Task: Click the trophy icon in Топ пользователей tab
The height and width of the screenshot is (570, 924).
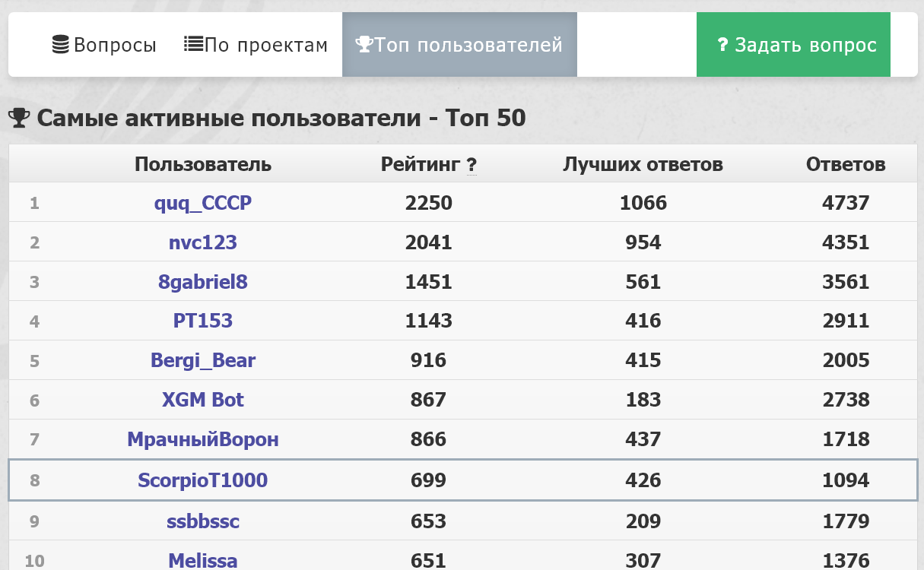Action: click(364, 44)
